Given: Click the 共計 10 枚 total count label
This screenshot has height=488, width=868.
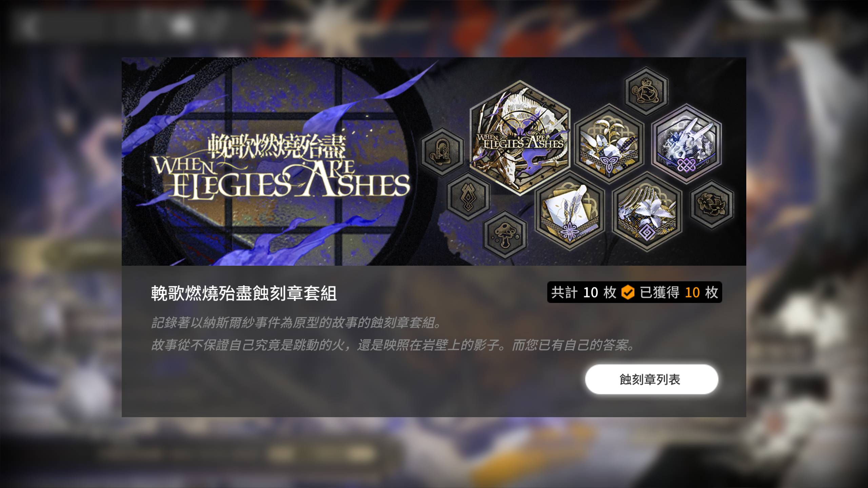Looking at the screenshot, I should [584, 292].
